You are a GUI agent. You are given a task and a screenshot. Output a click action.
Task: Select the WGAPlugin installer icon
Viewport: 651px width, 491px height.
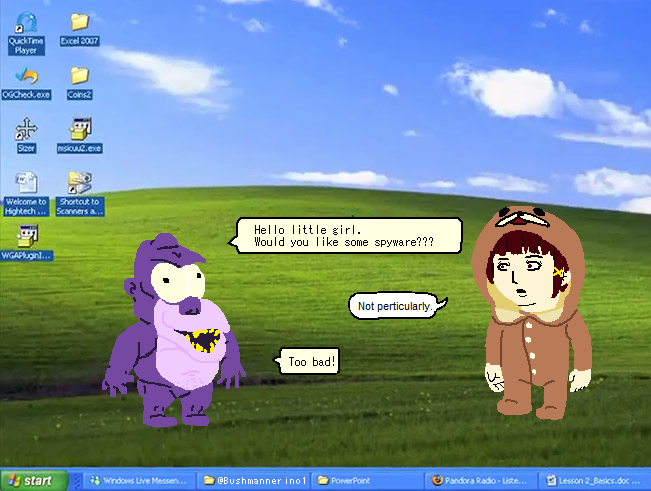[x=27, y=236]
